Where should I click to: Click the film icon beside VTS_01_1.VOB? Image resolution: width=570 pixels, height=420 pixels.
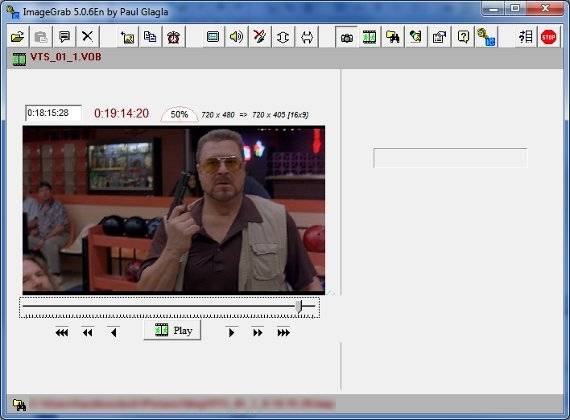pos(19,59)
